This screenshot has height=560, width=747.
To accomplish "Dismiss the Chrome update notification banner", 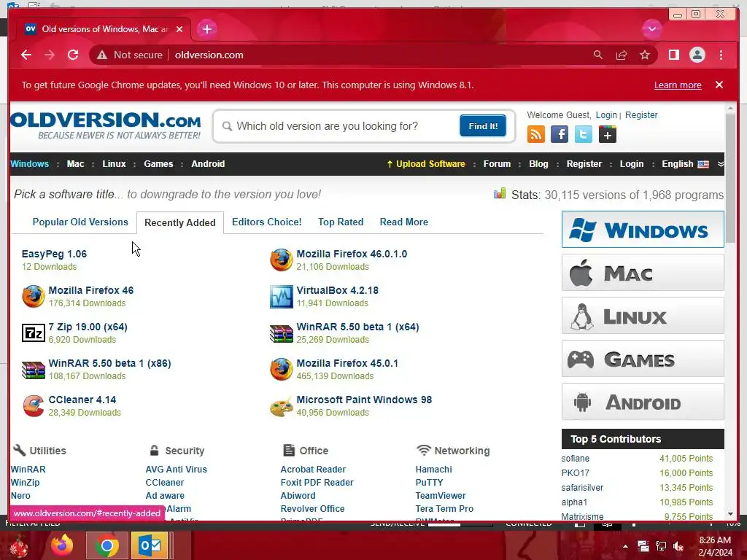I will coord(719,85).
